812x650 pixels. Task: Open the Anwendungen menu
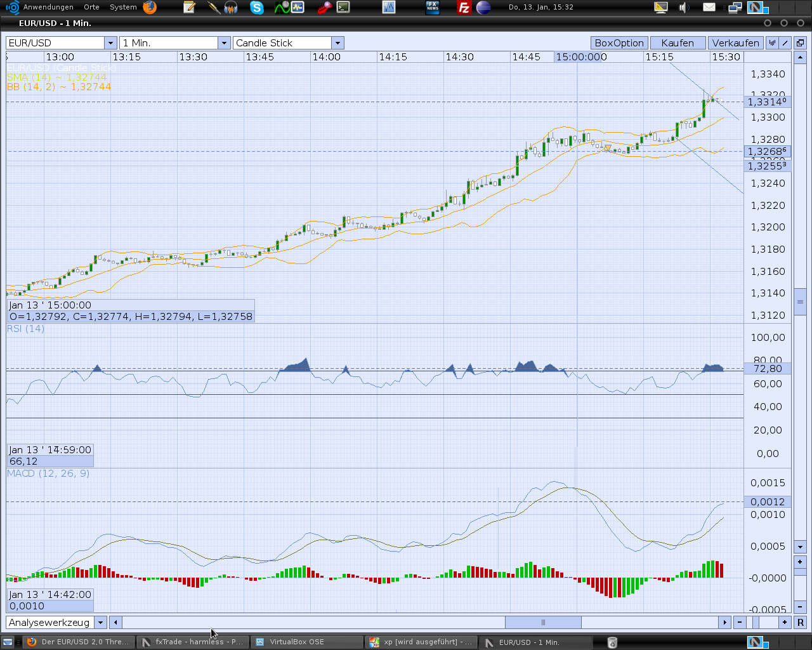point(49,8)
